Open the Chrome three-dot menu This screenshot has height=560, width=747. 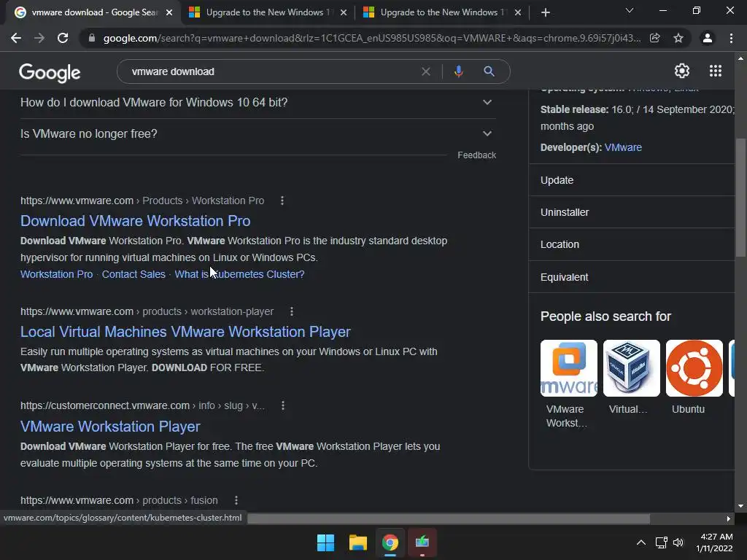click(x=731, y=38)
